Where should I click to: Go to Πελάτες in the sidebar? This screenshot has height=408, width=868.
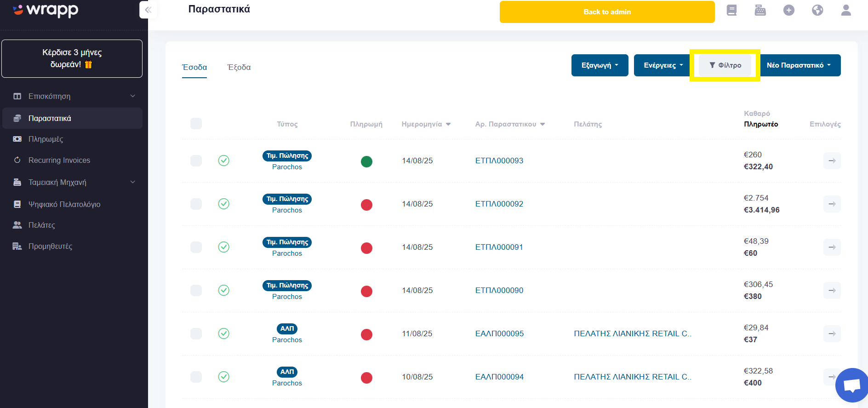41,225
